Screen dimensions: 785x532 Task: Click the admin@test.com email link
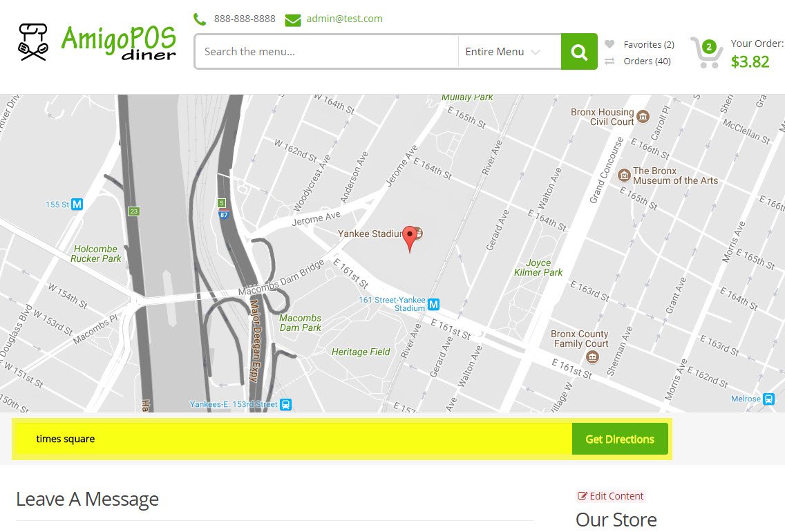[344, 19]
